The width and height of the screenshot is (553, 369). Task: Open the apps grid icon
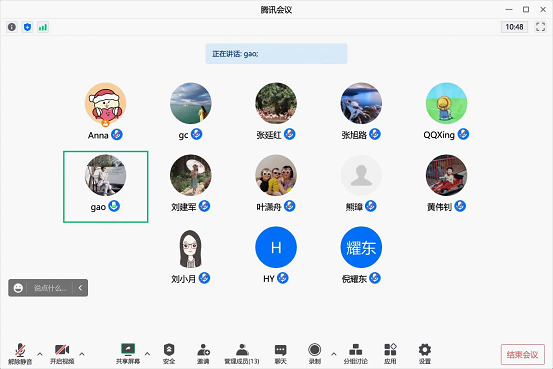pyautogui.click(x=390, y=353)
